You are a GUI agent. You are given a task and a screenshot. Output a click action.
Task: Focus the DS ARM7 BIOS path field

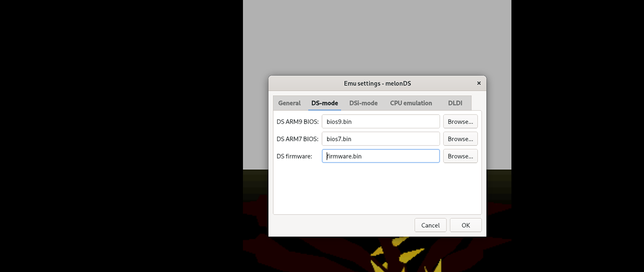(x=381, y=139)
